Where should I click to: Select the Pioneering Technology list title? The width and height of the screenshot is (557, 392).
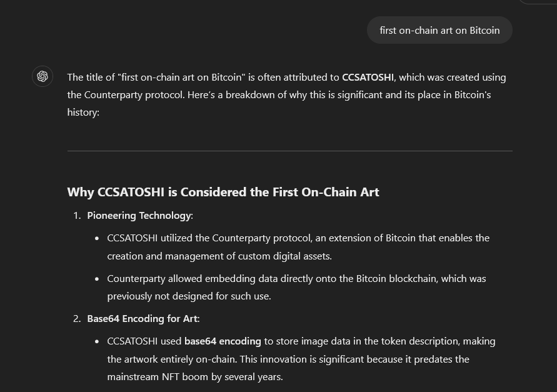coord(139,216)
